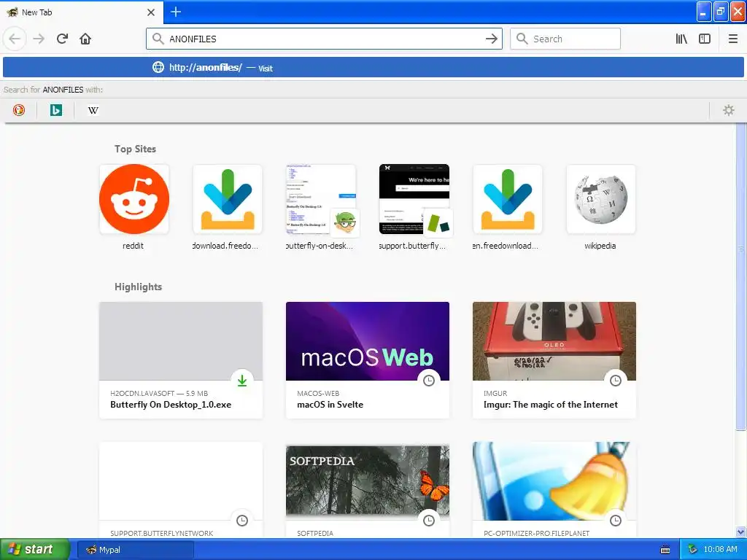Open Imgur: The magic of the Internet
747x560 pixels.
point(554,360)
